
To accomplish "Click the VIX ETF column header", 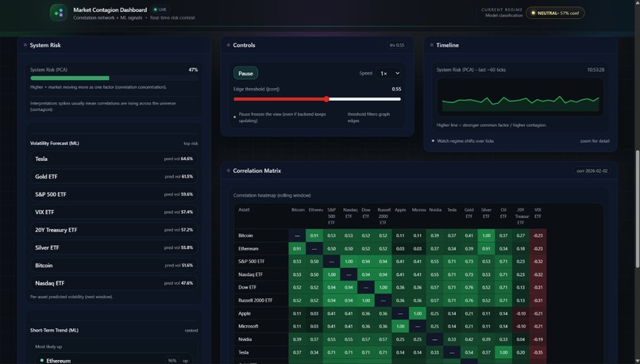I will pos(538,213).
